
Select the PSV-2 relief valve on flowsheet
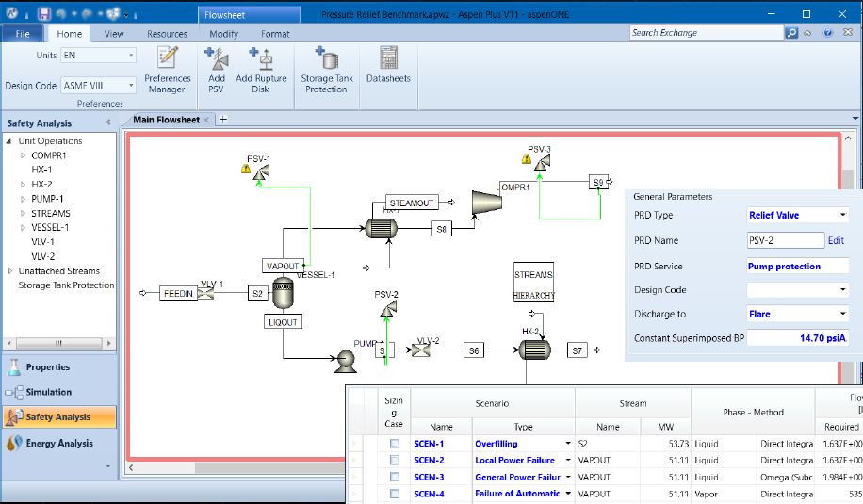click(388, 308)
